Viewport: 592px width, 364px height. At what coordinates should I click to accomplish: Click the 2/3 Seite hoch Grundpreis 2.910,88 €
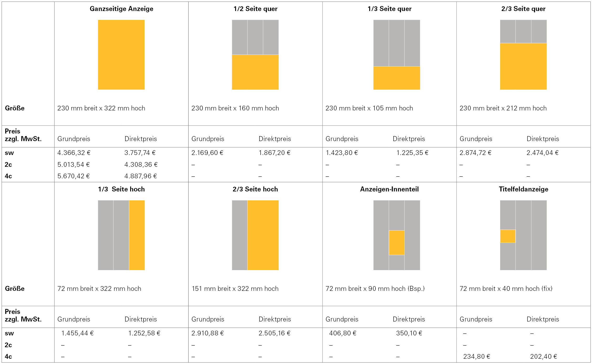(208, 333)
